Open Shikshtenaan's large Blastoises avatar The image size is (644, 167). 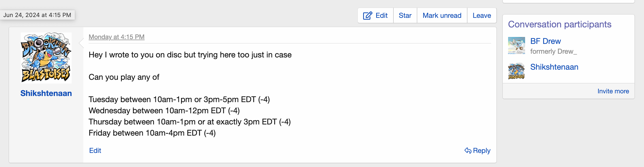click(x=46, y=58)
